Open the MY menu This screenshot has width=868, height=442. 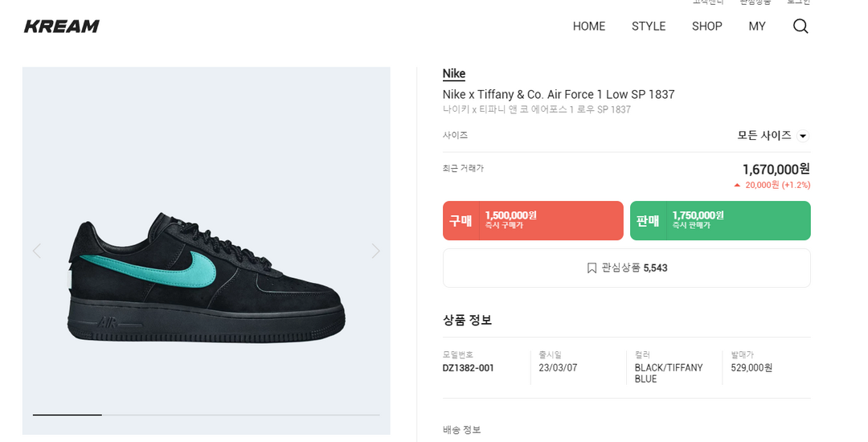(757, 27)
